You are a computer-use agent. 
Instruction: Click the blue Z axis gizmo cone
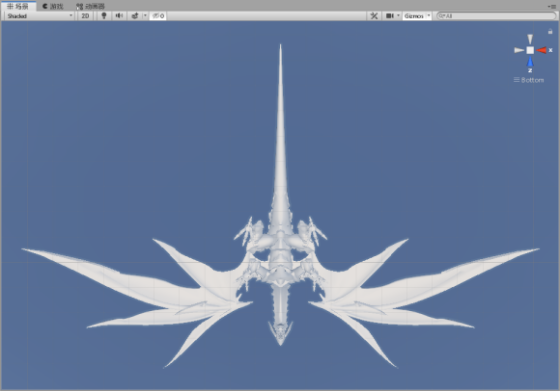click(530, 61)
